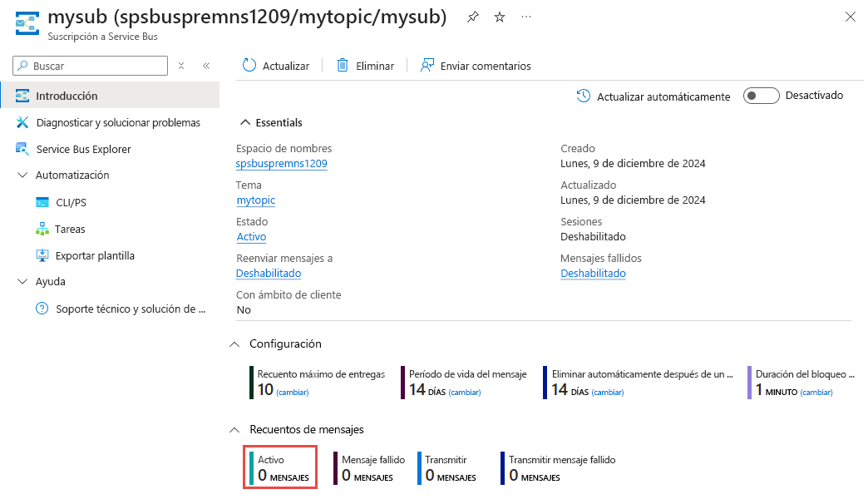Open the Introducción menu item

click(x=110, y=96)
